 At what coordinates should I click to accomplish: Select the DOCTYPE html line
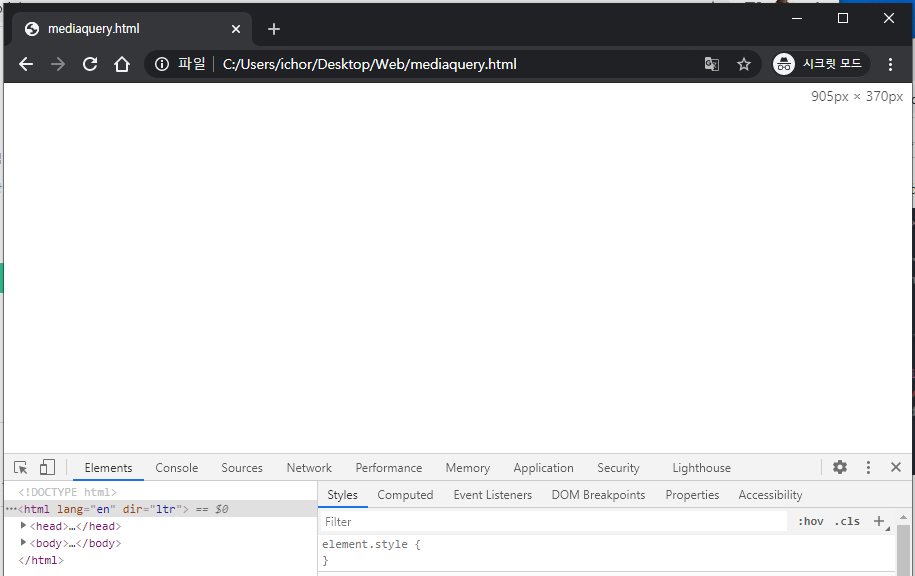(68, 492)
